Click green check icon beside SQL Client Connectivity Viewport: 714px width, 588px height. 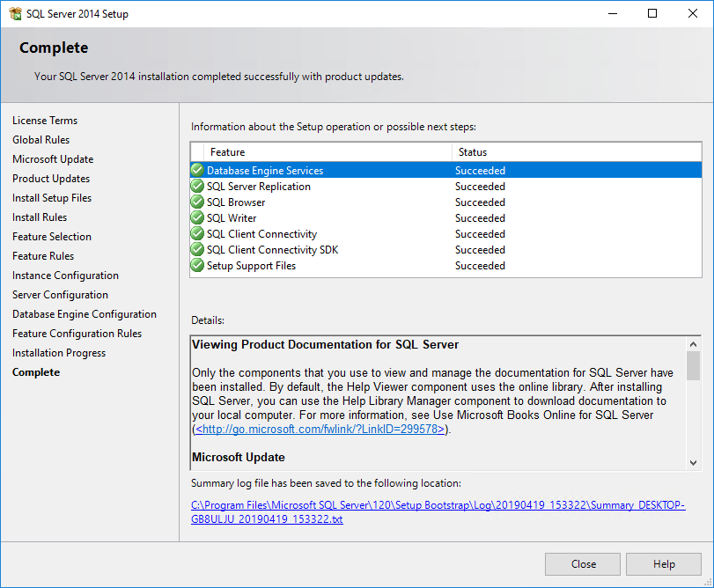(197, 234)
